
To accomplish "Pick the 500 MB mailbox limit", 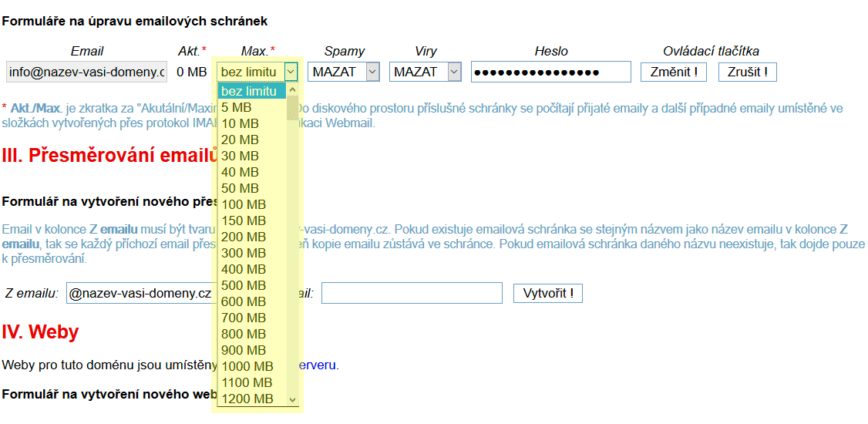I will coord(243,286).
